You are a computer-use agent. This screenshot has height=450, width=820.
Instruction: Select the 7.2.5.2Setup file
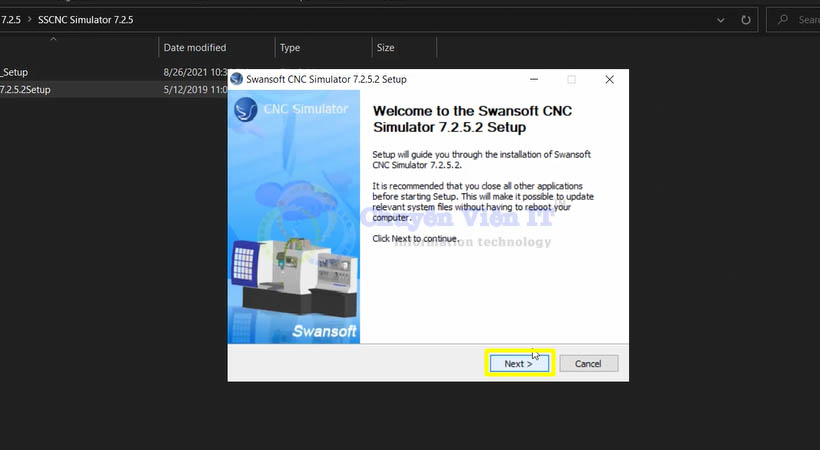26,89
